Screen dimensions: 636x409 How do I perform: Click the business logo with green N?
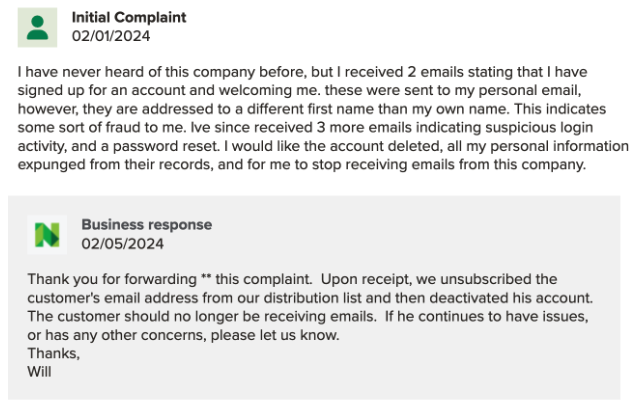click(x=47, y=234)
